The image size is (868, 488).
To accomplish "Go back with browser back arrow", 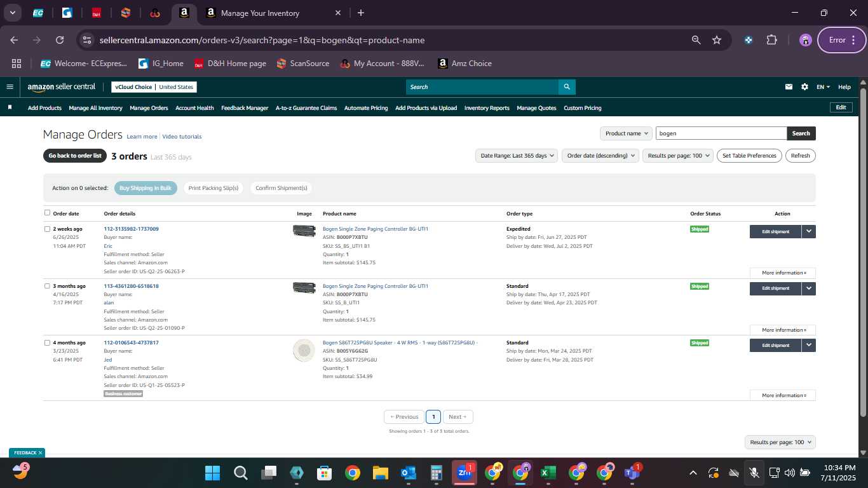I will coord(14,40).
